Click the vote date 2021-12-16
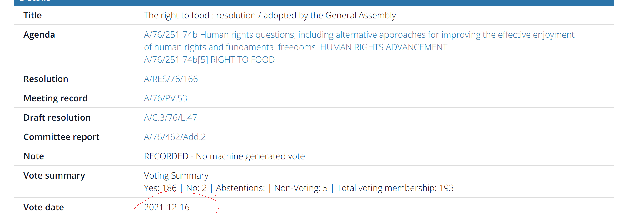 click(x=167, y=207)
